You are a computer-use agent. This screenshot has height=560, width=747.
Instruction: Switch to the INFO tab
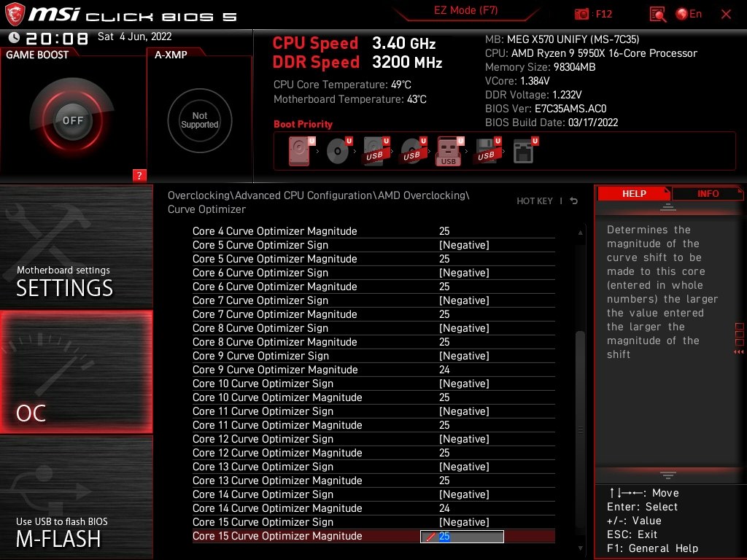(x=708, y=194)
